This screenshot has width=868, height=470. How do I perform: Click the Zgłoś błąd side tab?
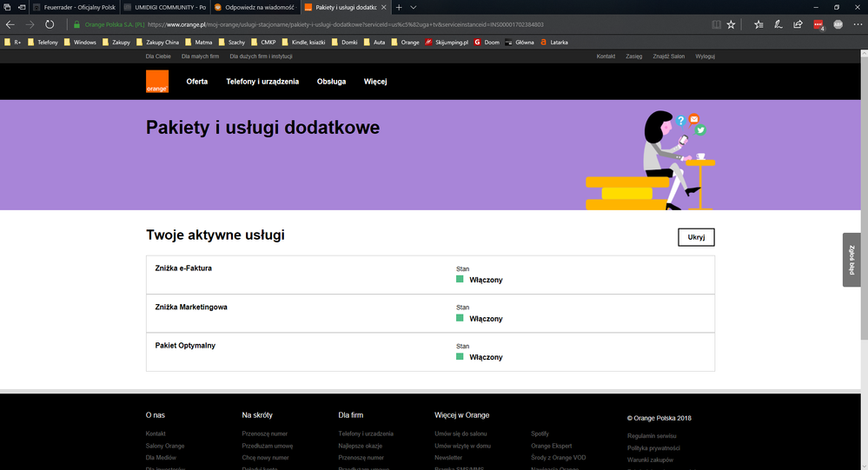click(851, 259)
